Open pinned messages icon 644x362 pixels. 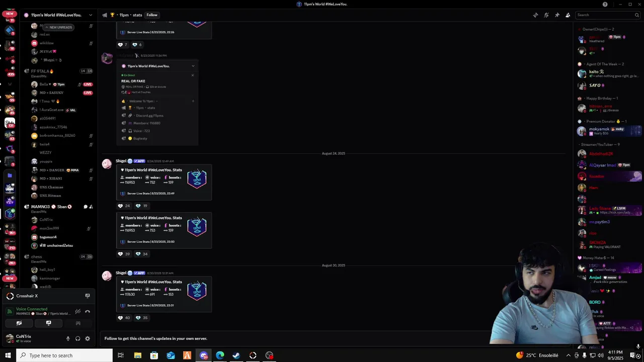pos(557,15)
